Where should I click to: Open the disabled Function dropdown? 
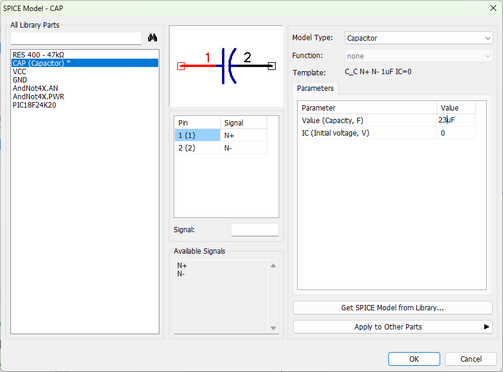(418, 56)
